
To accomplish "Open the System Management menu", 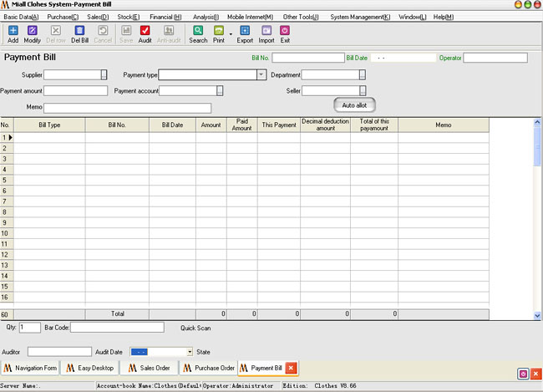I will [360, 17].
